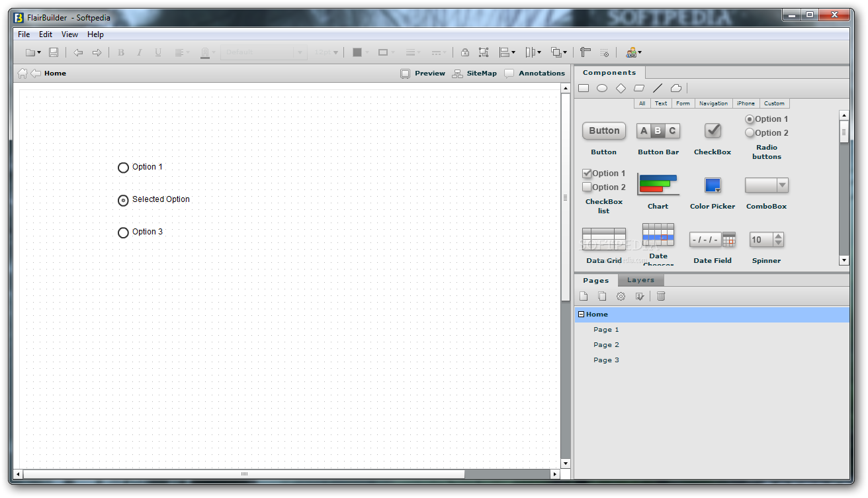Screen dimensions: 868x498
Task: Collapse the Home tree node
Action: tap(581, 315)
